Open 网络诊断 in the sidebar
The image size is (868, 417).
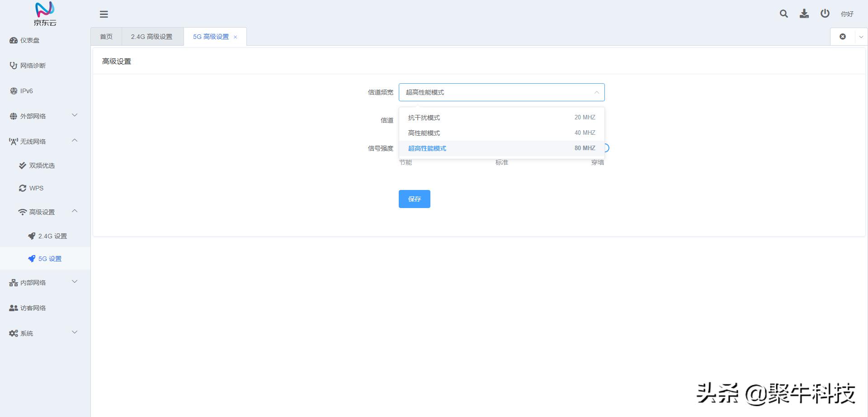[x=45, y=66]
